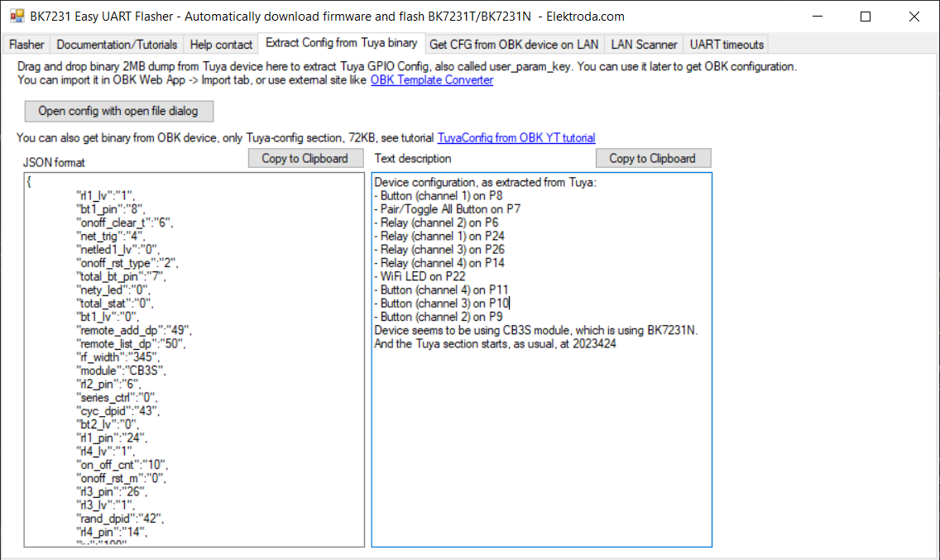Switch to the Flasher tab
The image size is (940, 560).
tap(26, 45)
